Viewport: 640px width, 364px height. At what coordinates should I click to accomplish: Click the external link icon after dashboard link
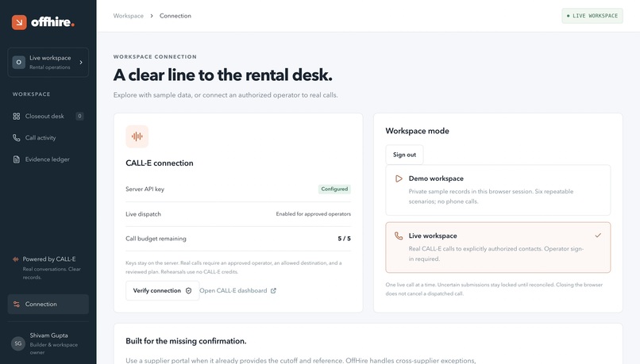[x=273, y=290]
